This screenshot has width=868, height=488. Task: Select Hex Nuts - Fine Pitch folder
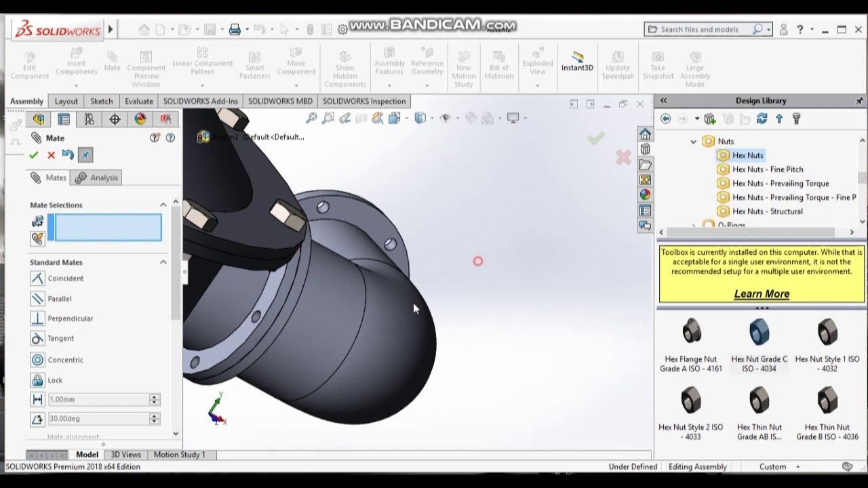pyautogui.click(x=768, y=169)
